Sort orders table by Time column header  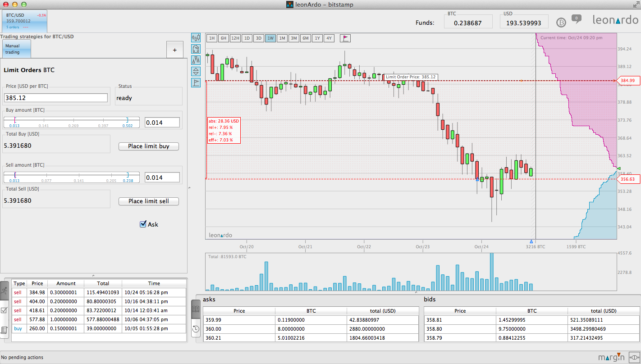(154, 283)
